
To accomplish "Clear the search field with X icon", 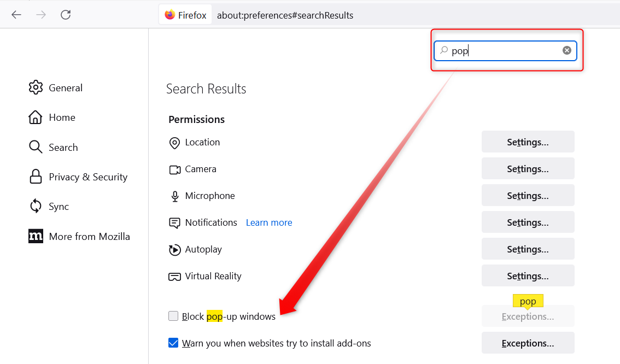I will 567,50.
